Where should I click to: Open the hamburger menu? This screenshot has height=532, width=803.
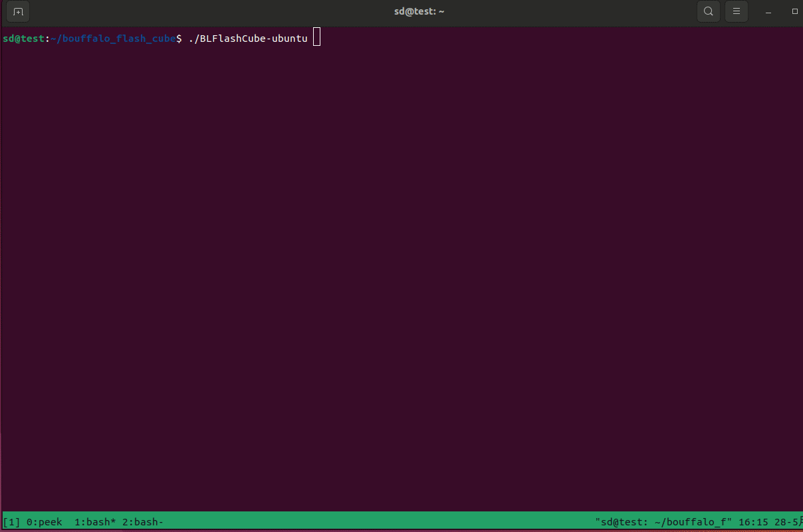pos(736,11)
